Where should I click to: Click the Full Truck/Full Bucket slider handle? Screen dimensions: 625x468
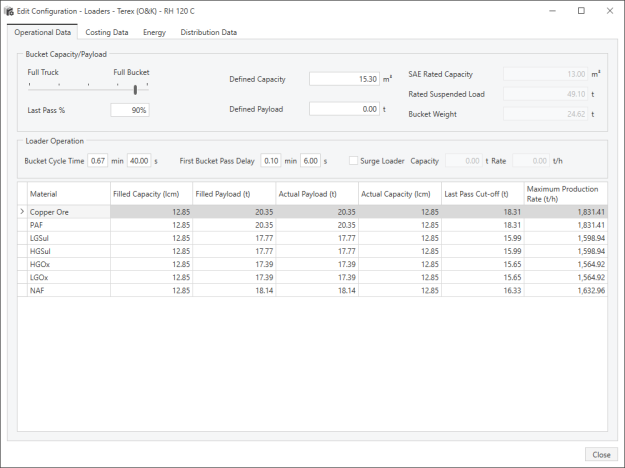(135, 89)
